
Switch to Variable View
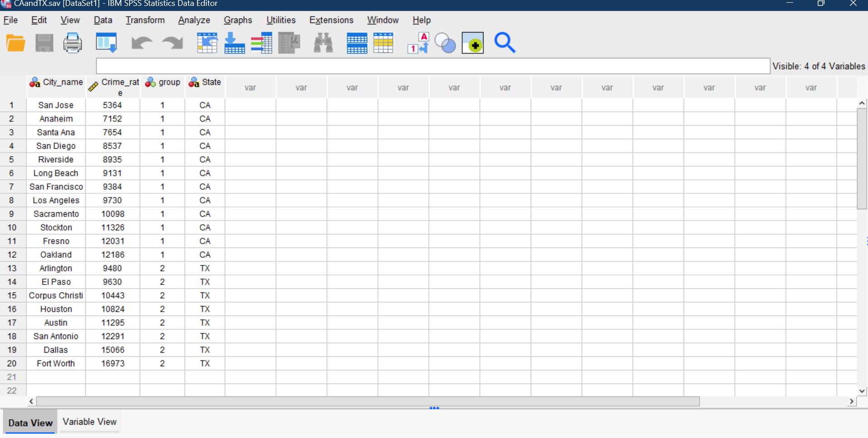(89, 422)
